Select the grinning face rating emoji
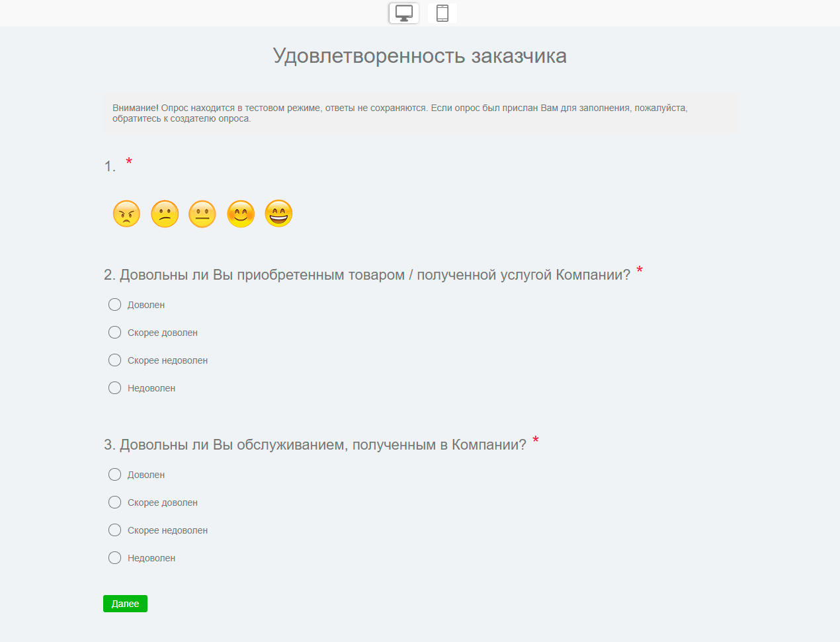The width and height of the screenshot is (840, 642). (278, 213)
